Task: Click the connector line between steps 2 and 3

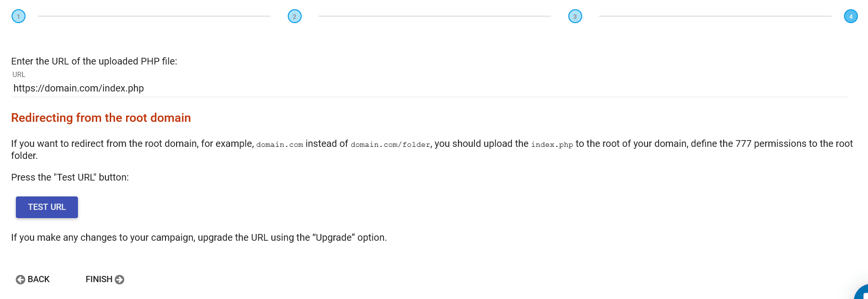Action: click(x=434, y=16)
